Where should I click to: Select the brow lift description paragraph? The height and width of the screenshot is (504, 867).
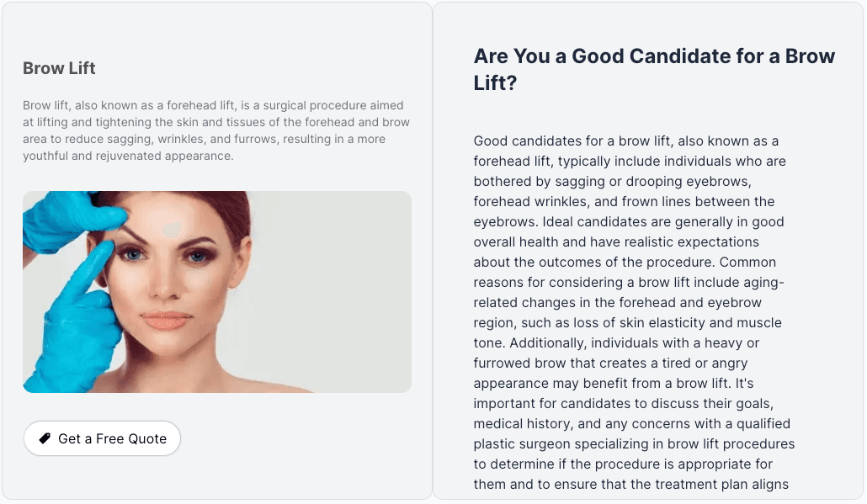[216, 130]
